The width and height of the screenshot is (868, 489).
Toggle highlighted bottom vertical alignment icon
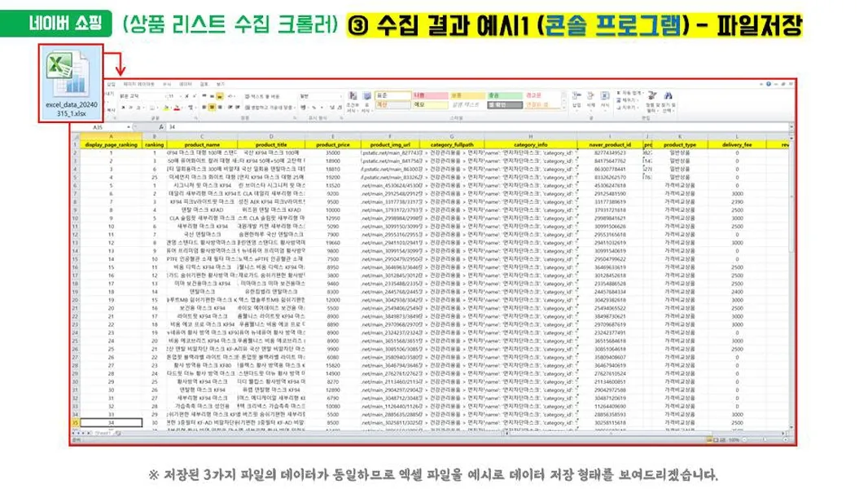(x=220, y=96)
